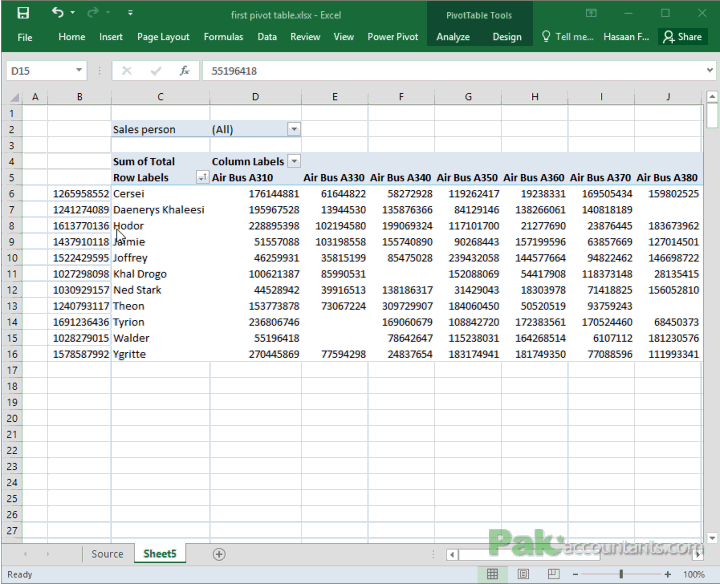
Task: Switch to the Home tab
Action: click(x=72, y=37)
